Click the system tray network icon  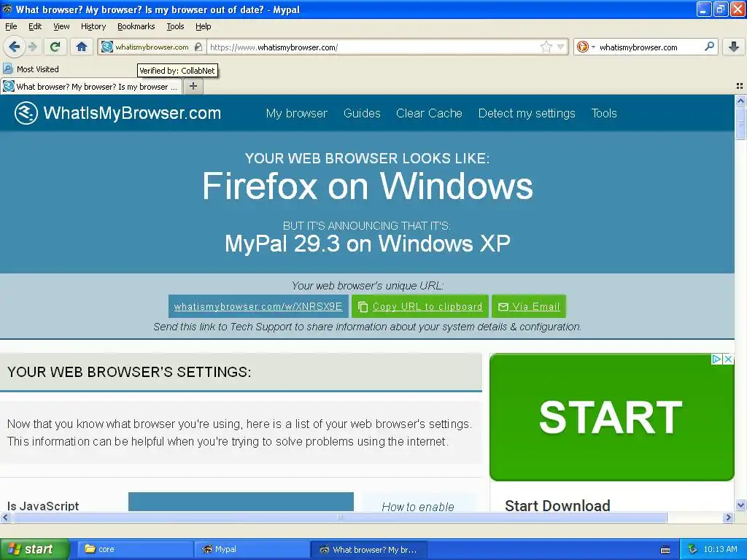(x=693, y=549)
